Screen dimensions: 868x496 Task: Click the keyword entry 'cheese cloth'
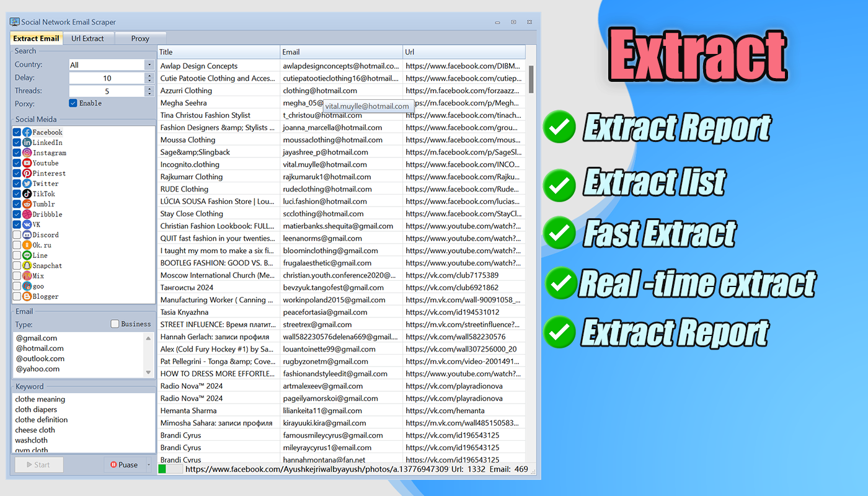pos(35,430)
